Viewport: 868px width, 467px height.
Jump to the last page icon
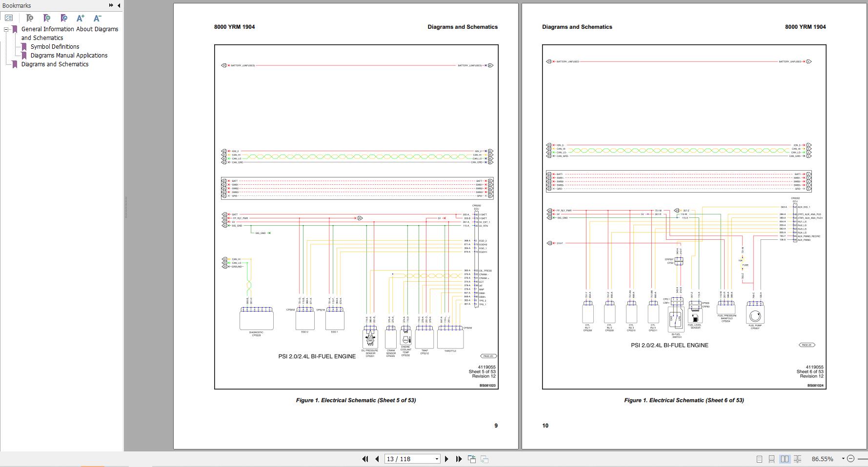tap(458, 459)
